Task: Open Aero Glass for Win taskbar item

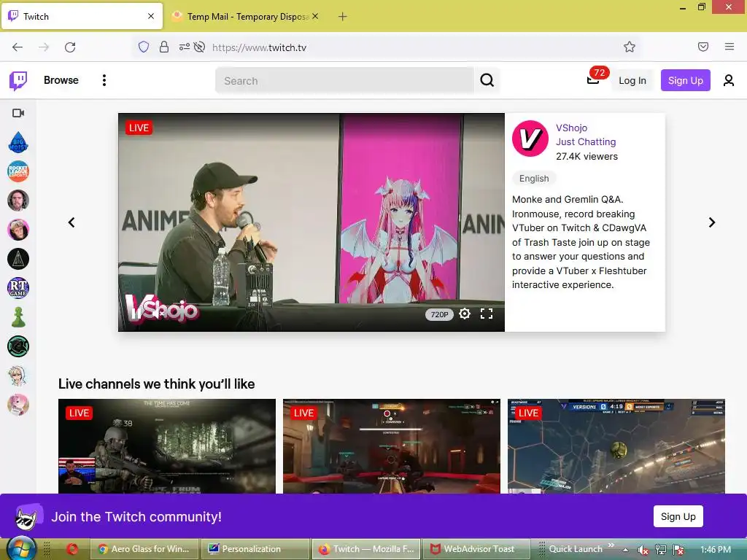Action: (144, 549)
